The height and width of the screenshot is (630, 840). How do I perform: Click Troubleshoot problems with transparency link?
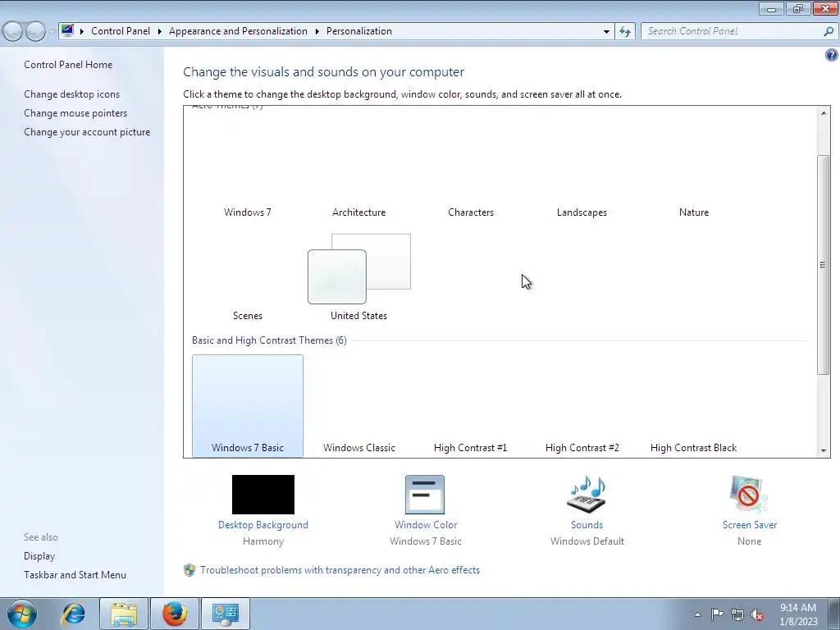340,570
